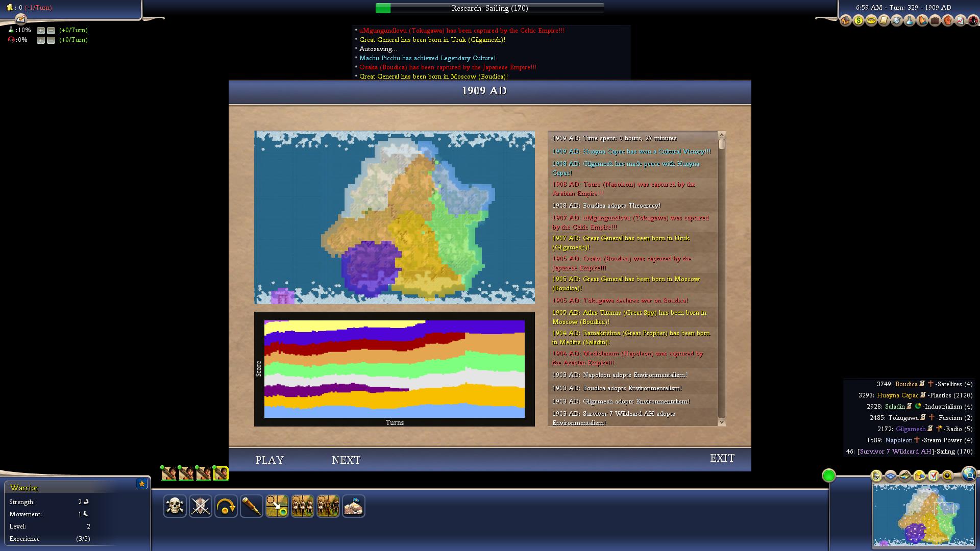Decrease research rate with minus button

[x=51, y=31]
